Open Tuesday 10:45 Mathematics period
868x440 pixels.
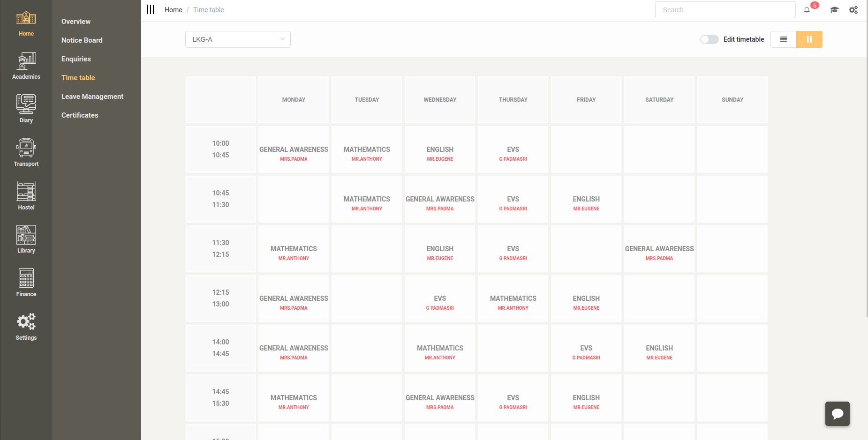(367, 199)
